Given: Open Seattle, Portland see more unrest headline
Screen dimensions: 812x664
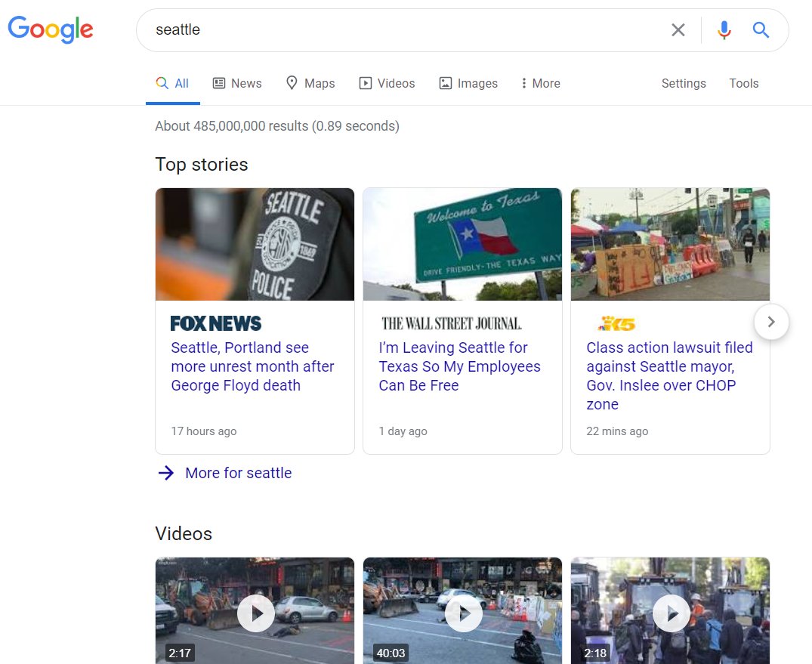Looking at the screenshot, I should tap(253, 366).
